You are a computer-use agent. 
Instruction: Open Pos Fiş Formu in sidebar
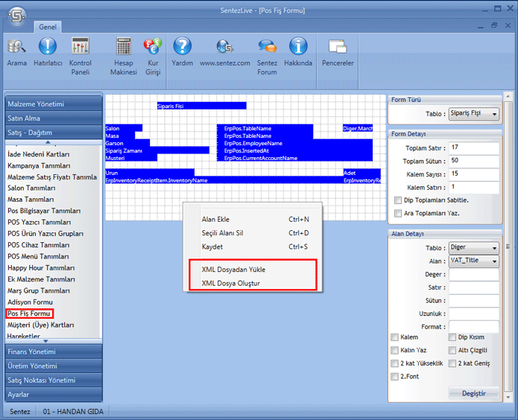(x=29, y=314)
